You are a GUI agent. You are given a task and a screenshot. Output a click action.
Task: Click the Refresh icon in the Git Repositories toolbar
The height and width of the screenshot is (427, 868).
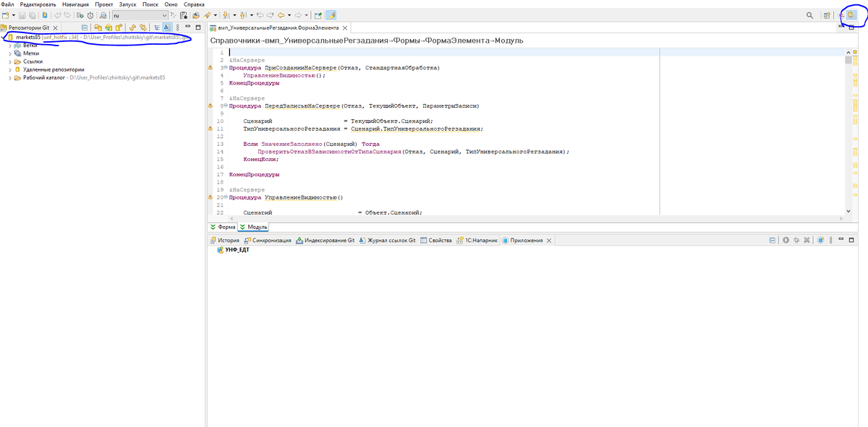tap(132, 27)
